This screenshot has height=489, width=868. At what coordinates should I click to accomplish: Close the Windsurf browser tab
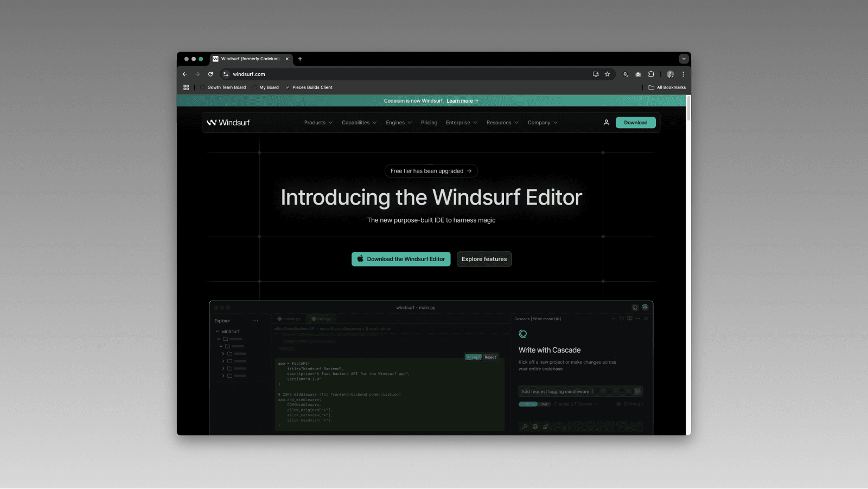coord(287,59)
